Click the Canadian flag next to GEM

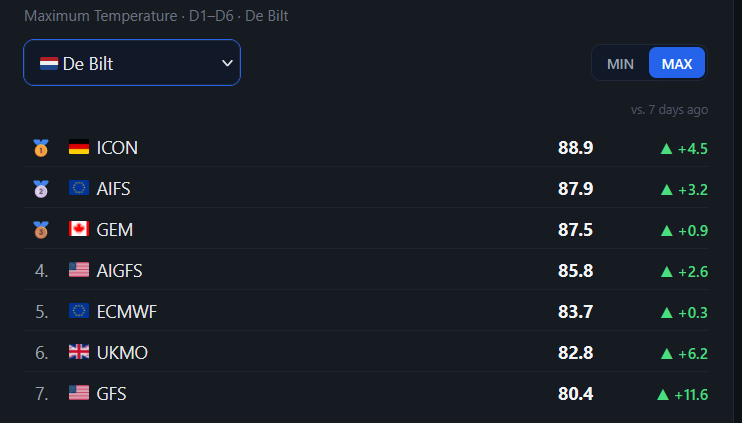coord(79,229)
